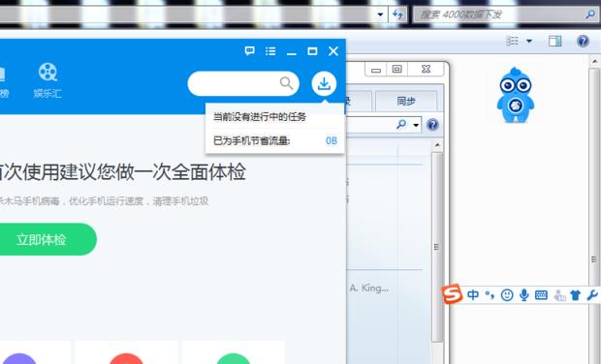Image resolution: width=601 pixels, height=364 pixels.
Task: Switch to the 同步 tab in the rear window
Action: (406, 102)
